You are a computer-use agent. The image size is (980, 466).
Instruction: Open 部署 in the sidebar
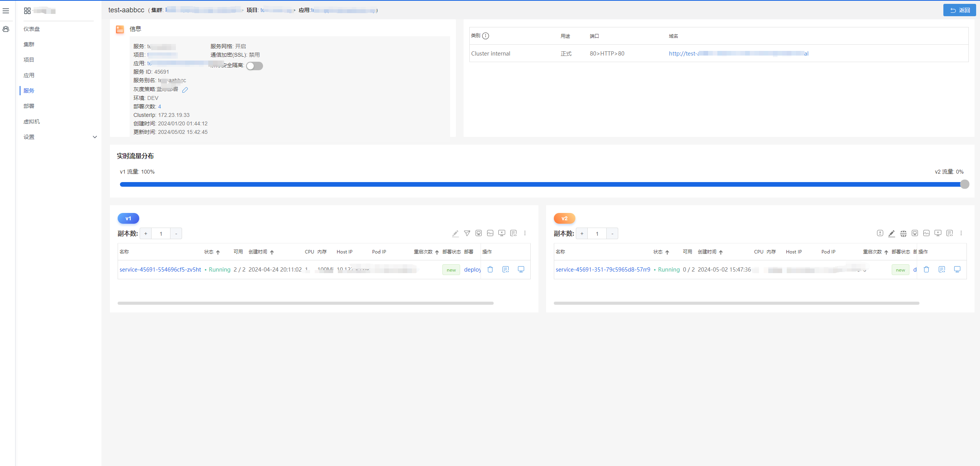(29, 106)
